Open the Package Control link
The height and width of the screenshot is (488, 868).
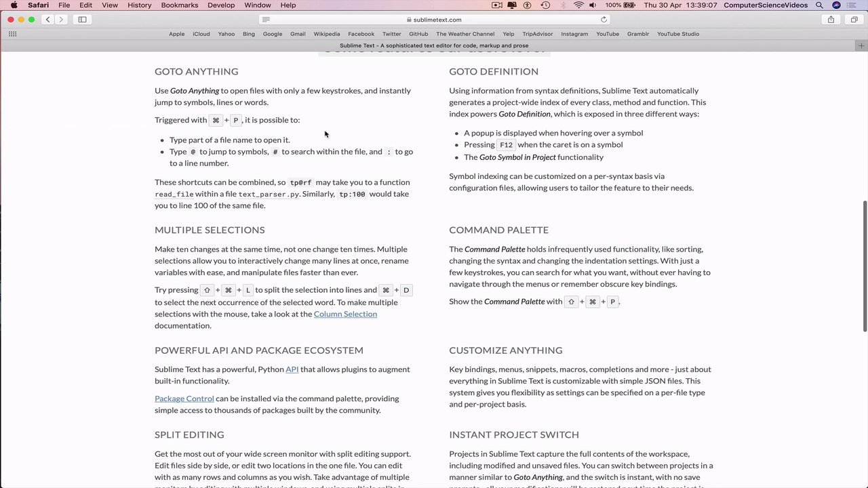[x=184, y=399]
